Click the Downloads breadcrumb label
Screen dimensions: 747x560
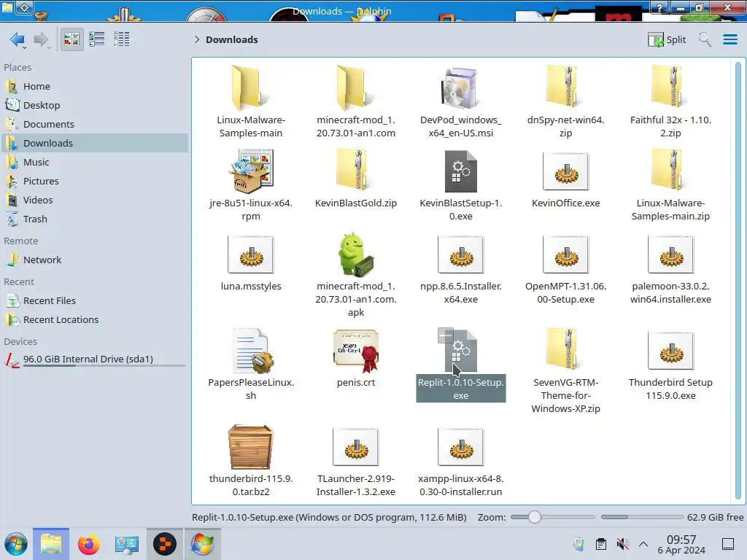click(232, 39)
